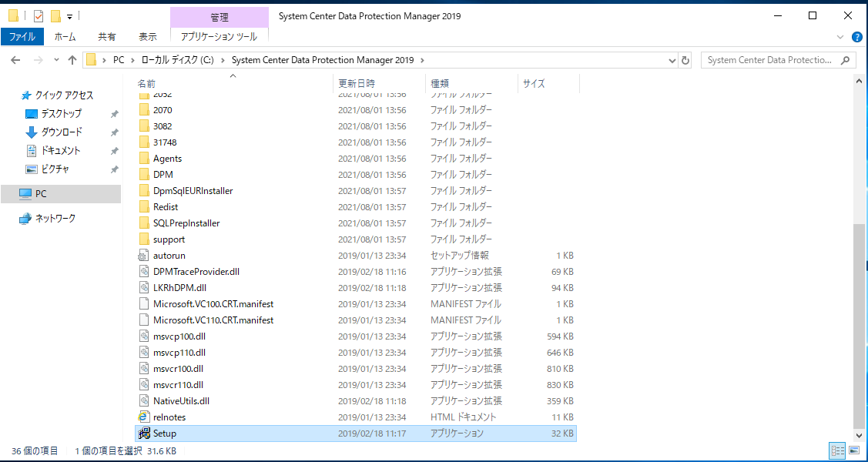Open the Customize Quick Access Toolbar dropdown
The image size is (868, 462).
click(x=70, y=17)
